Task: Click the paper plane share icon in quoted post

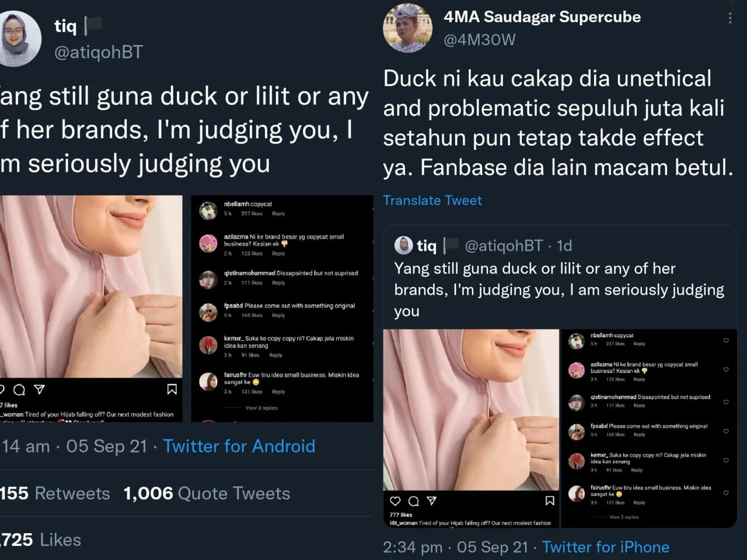Action: [432, 501]
